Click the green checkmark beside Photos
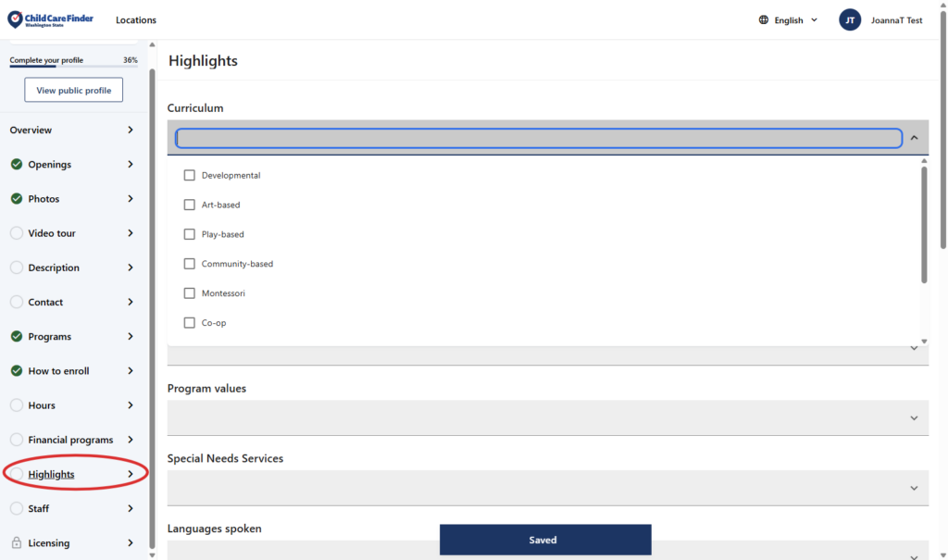This screenshot has height=560, width=948. click(17, 199)
